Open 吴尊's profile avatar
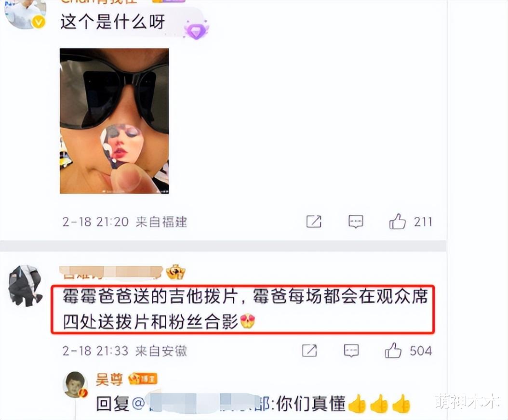This screenshot has width=508, height=420. [x=75, y=385]
